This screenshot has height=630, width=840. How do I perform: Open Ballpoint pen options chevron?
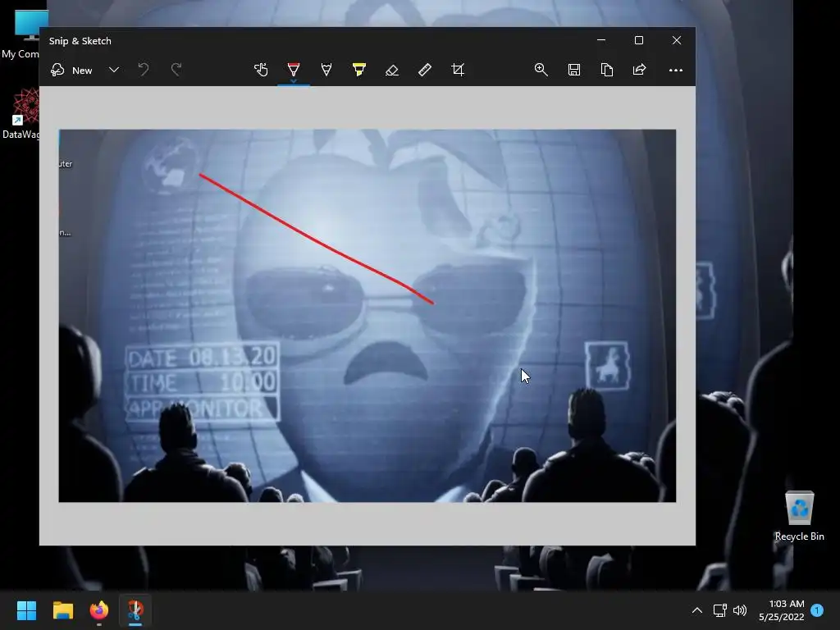(294, 81)
